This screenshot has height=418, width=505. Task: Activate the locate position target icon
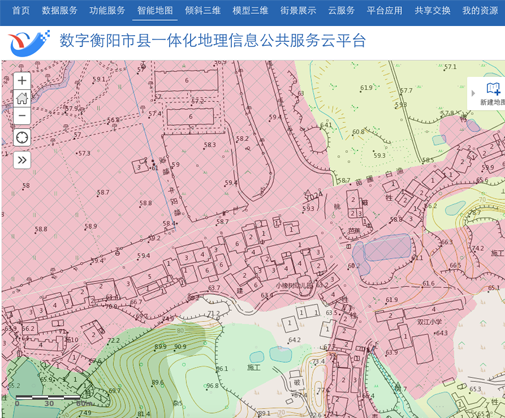coord(22,137)
